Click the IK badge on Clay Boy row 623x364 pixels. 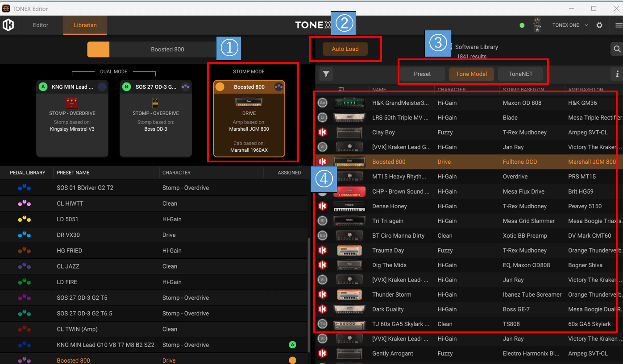[322, 132]
